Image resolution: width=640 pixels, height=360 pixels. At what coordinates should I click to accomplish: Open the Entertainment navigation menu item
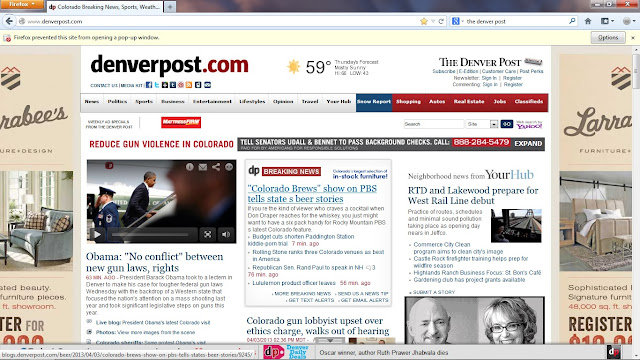[212, 102]
